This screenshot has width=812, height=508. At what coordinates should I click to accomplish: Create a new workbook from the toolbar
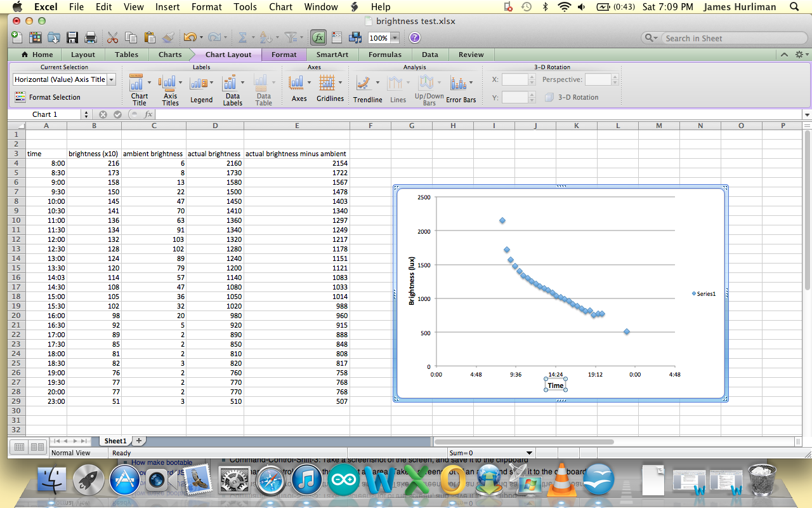click(16, 37)
